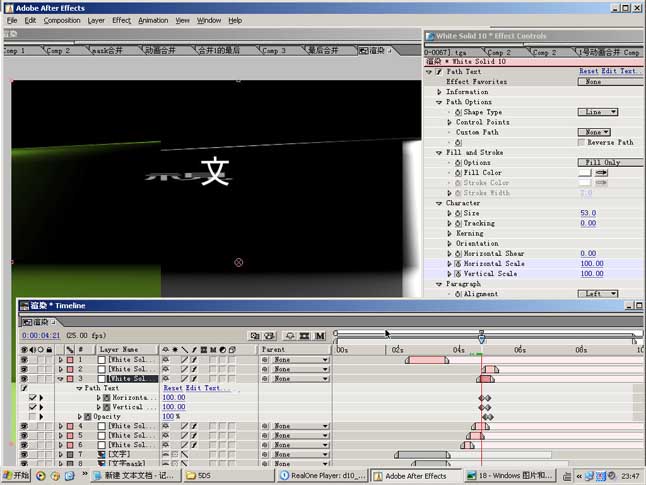
Task: Toggle the Vertical Scale keyframe checkbox in the timeline
Action: pos(33,407)
